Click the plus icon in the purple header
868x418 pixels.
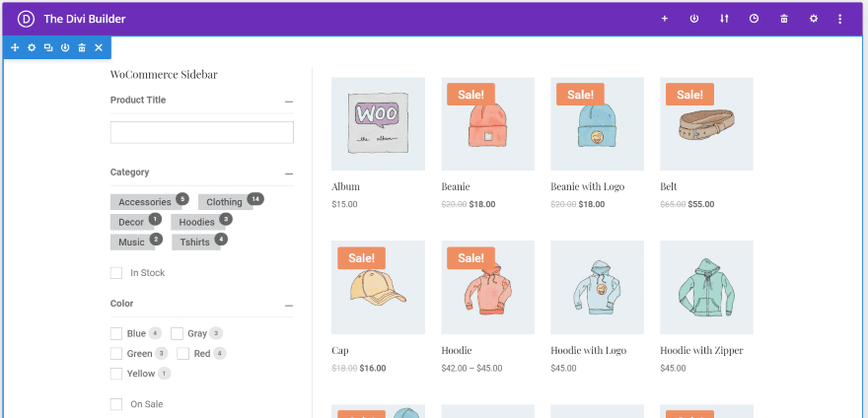(665, 19)
